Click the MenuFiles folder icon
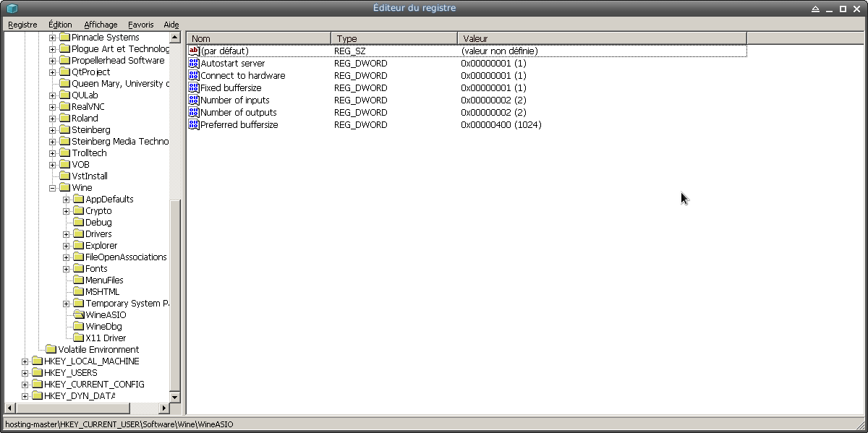The height and width of the screenshot is (433, 868). coord(78,280)
